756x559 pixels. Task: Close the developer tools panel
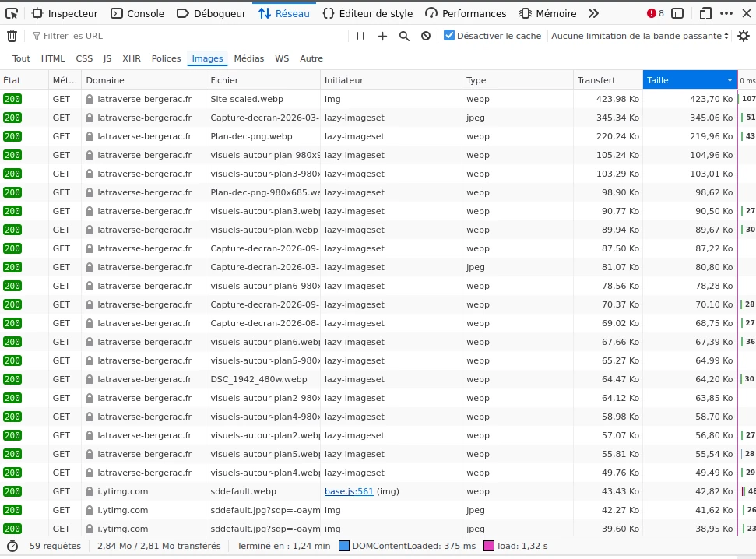point(747,13)
